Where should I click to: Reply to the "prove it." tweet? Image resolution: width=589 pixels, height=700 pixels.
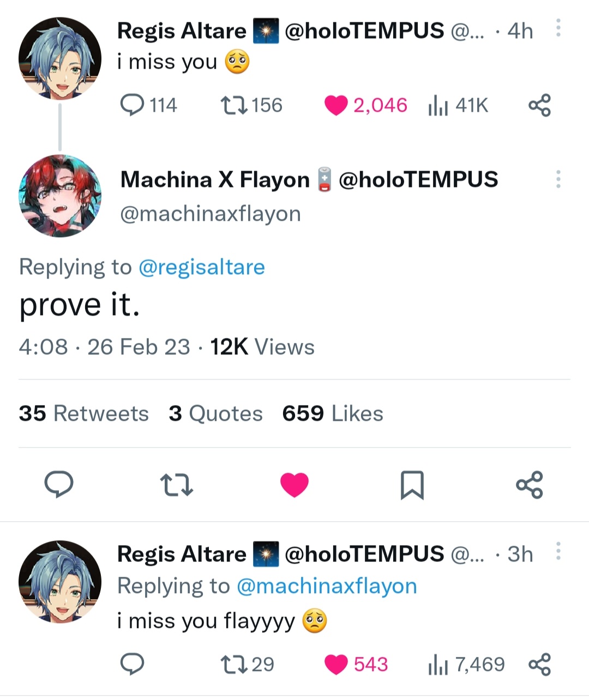coord(59,484)
